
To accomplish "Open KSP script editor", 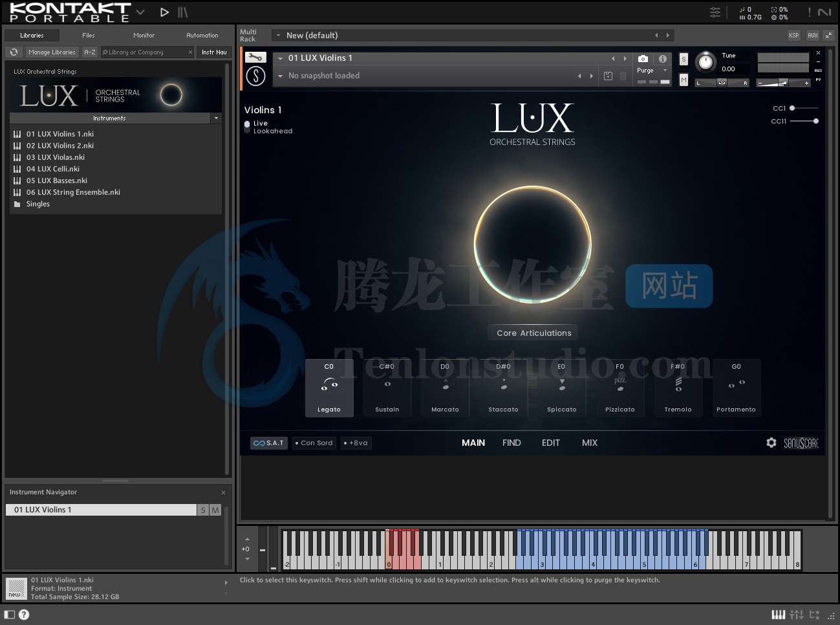I will point(793,35).
